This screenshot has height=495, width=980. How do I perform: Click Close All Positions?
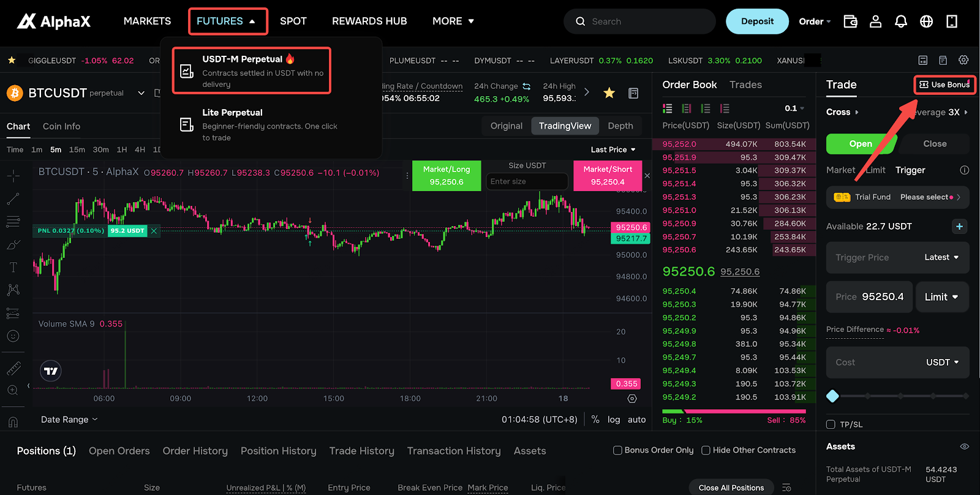pos(731,488)
